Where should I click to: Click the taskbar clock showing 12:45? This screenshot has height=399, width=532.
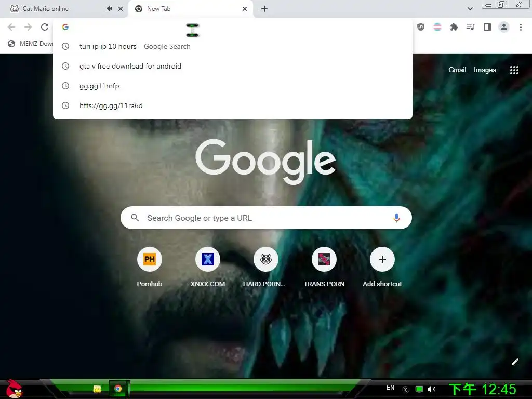tap(483, 389)
